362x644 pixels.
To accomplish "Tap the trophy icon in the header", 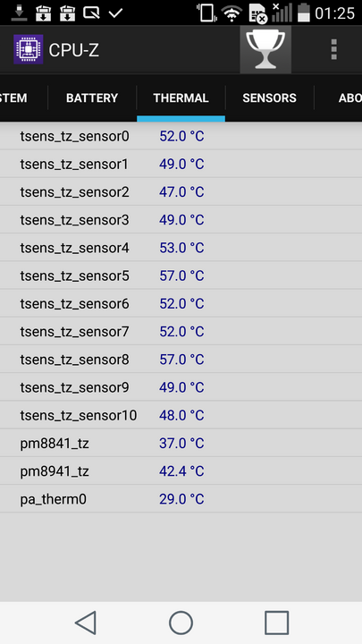I will [x=265, y=50].
